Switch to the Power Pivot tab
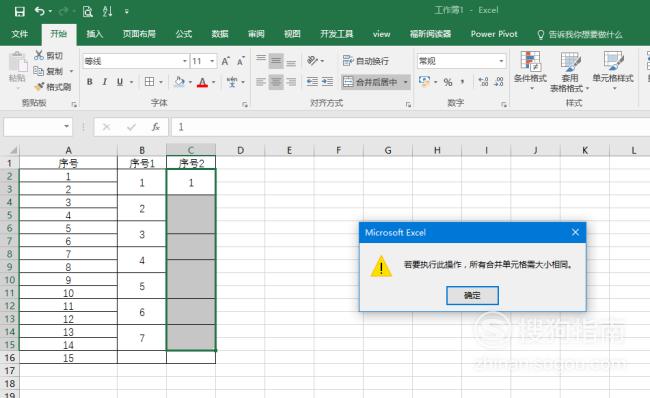The height and width of the screenshot is (398, 650). pos(494,34)
